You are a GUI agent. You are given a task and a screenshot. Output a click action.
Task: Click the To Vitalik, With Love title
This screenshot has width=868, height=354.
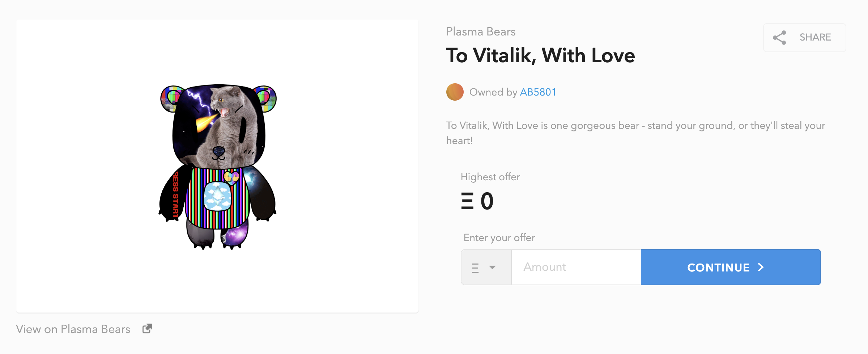point(540,55)
